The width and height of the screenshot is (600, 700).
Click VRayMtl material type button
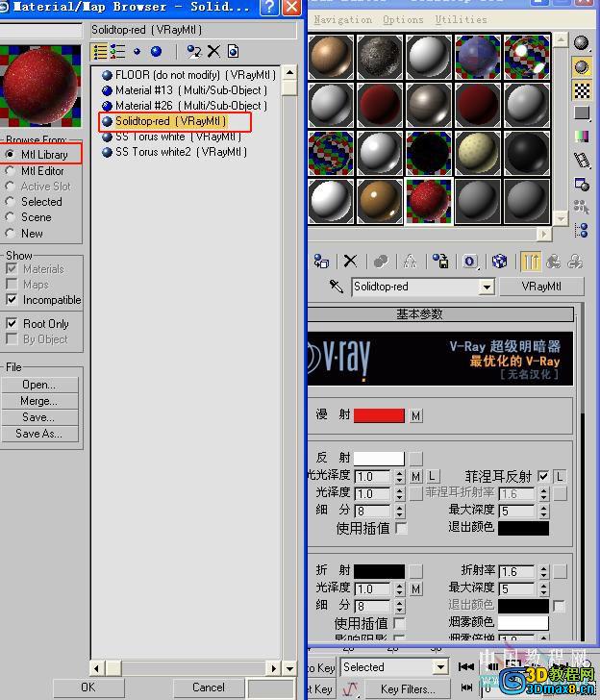click(541, 287)
